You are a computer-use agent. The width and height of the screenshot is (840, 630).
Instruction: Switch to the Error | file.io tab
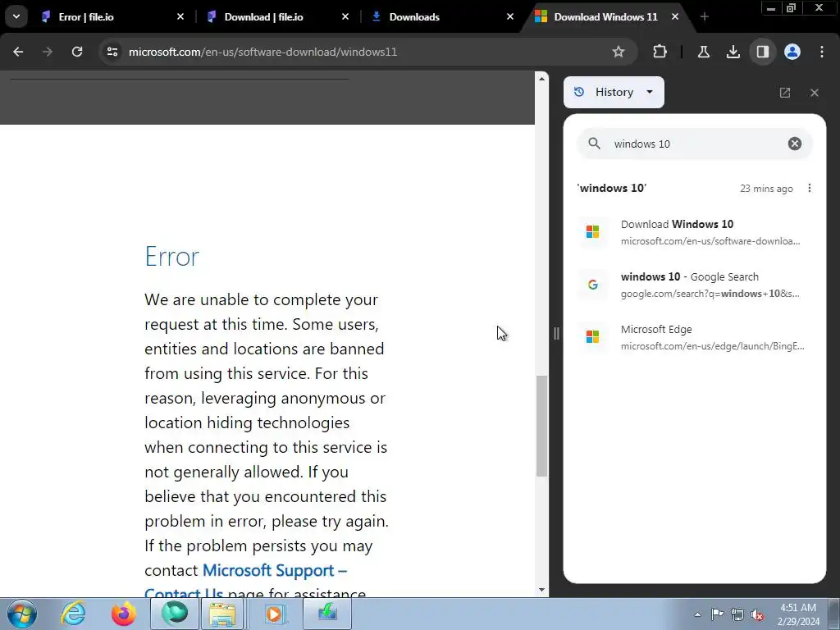[110, 17]
